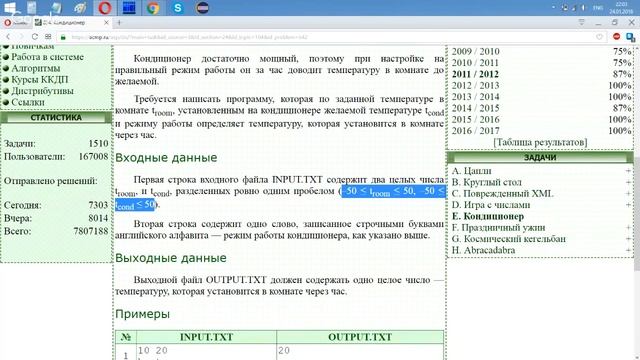This screenshot has height=360, width=640.
Task: Open the round dark-blue taskbar app
Action: [202, 8]
